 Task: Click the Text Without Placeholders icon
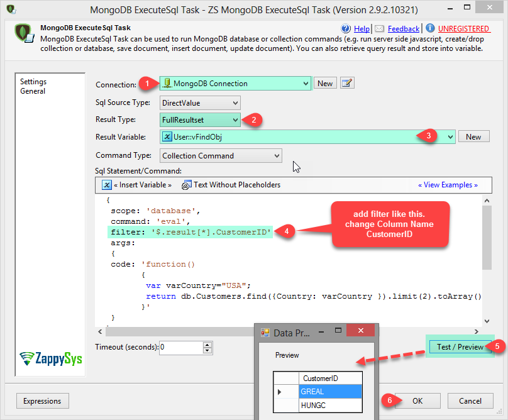187,185
